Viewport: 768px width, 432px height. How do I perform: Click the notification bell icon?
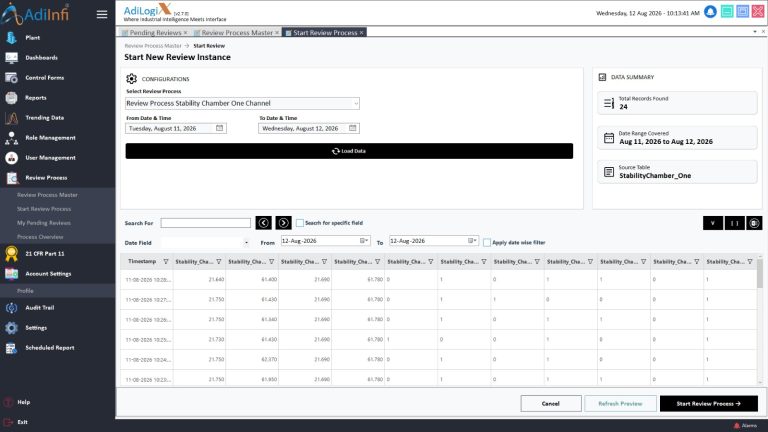pyautogui.click(x=710, y=12)
